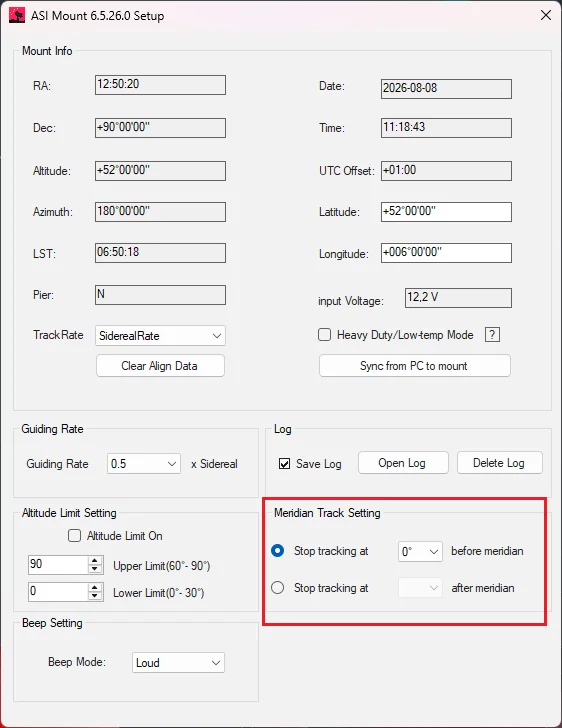Click the Time field showing 11:18:43
Viewport: 562px width, 728px height.
(446, 128)
